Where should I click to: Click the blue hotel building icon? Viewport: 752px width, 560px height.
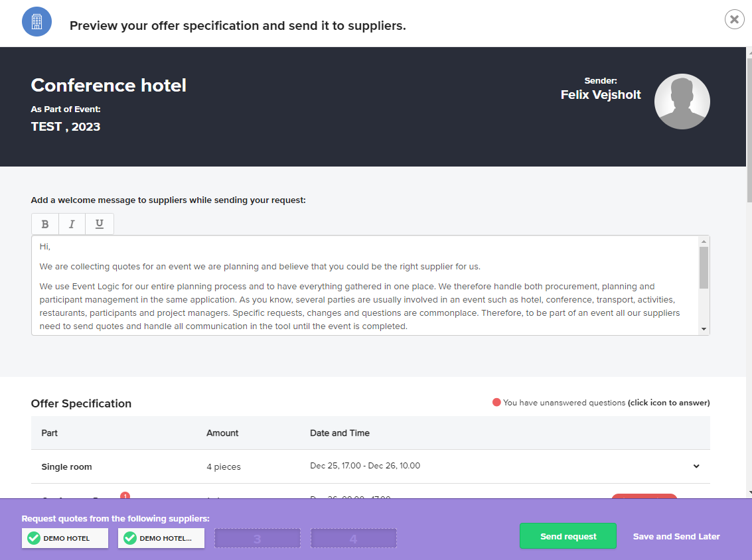(37, 22)
